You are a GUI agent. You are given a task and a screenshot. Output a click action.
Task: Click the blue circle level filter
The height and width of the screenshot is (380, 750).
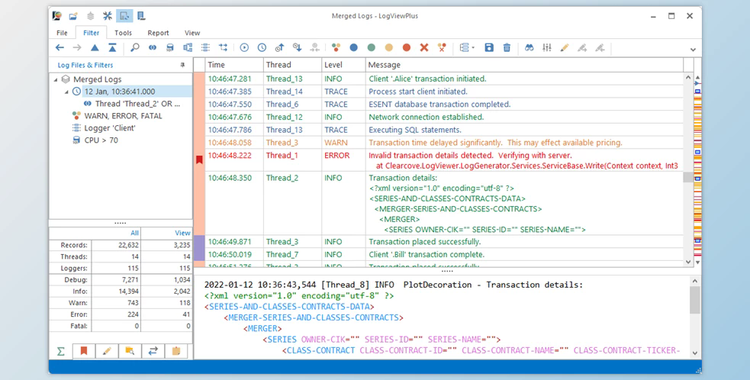pyautogui.click(x=353, y=47)
